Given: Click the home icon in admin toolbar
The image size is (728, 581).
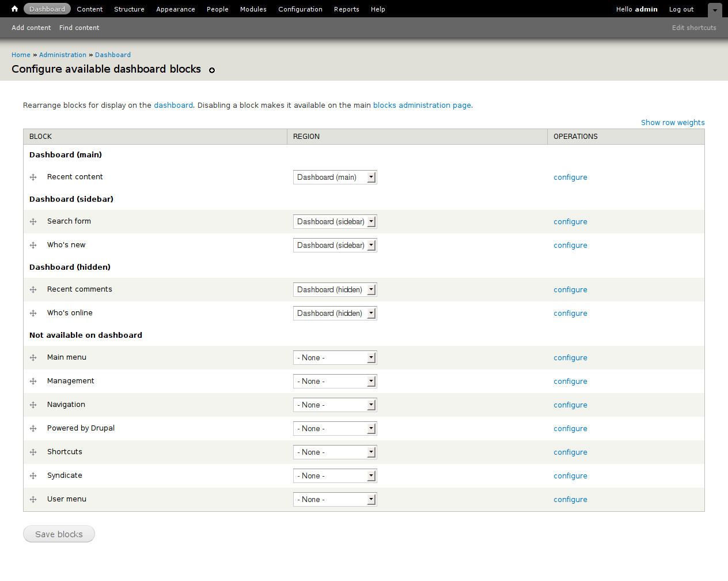Looking at the screenshot, I should (14, 9).
